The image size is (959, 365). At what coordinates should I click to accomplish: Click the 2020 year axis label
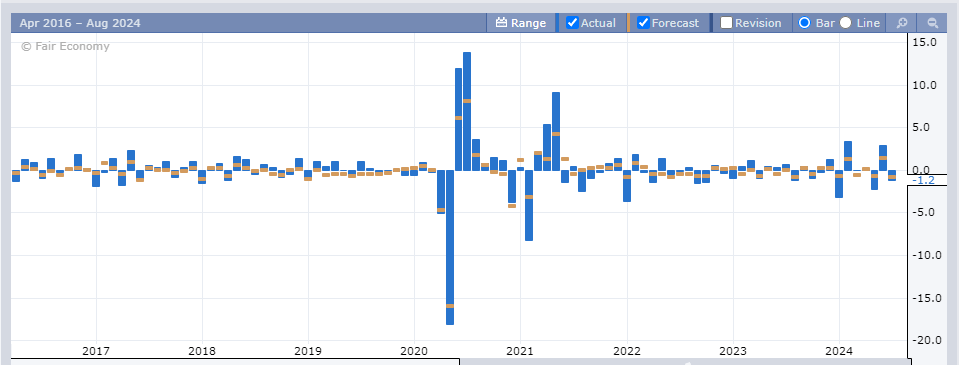(414, 351)
